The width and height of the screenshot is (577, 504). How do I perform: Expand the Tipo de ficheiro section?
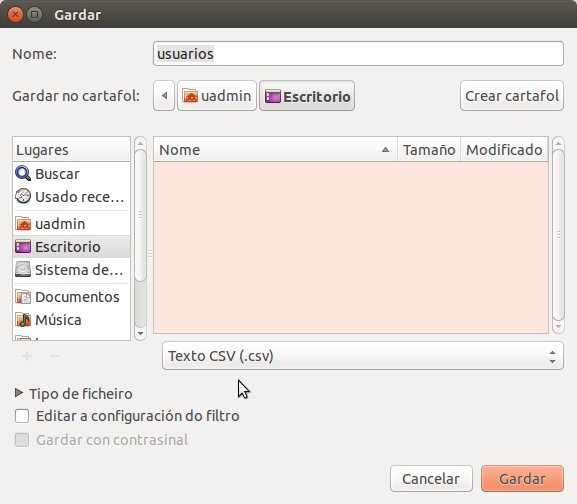coord(18,393)
